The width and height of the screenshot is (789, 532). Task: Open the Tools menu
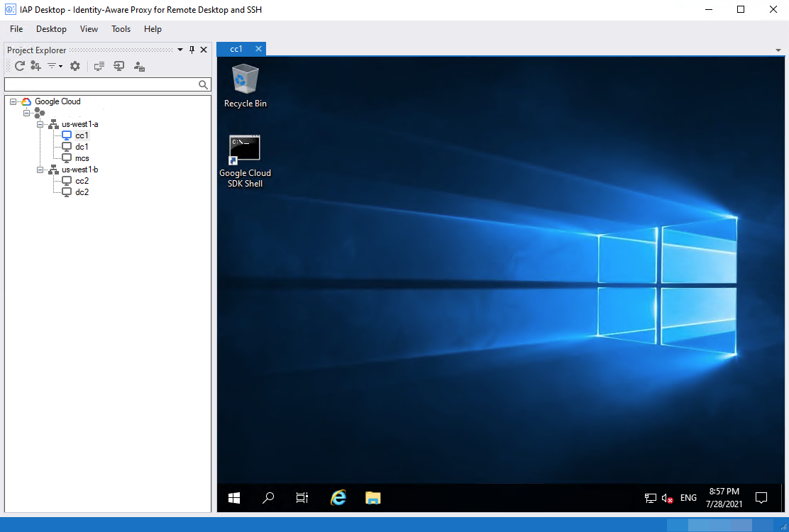[x=121, y=29]
